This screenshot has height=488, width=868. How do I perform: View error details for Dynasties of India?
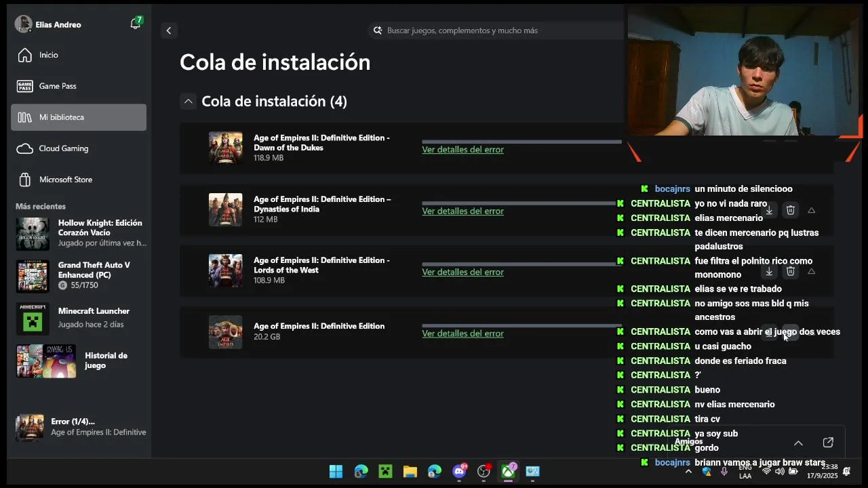(462, 211)
